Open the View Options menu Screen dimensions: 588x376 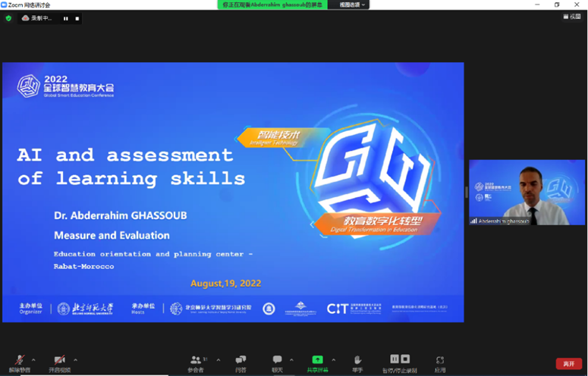click(353, 5)
